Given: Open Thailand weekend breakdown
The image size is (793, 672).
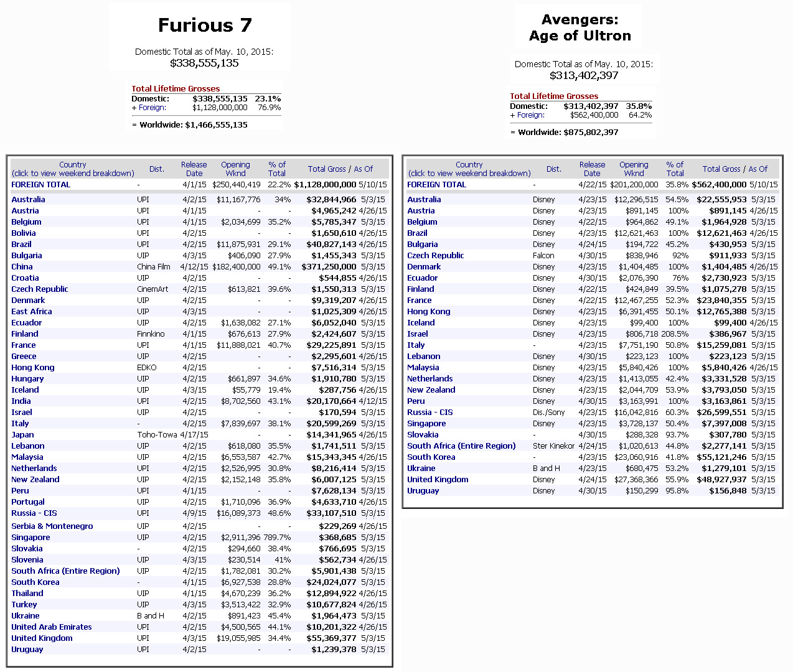Looking at the screenshot, I should (x=27, y=594).
